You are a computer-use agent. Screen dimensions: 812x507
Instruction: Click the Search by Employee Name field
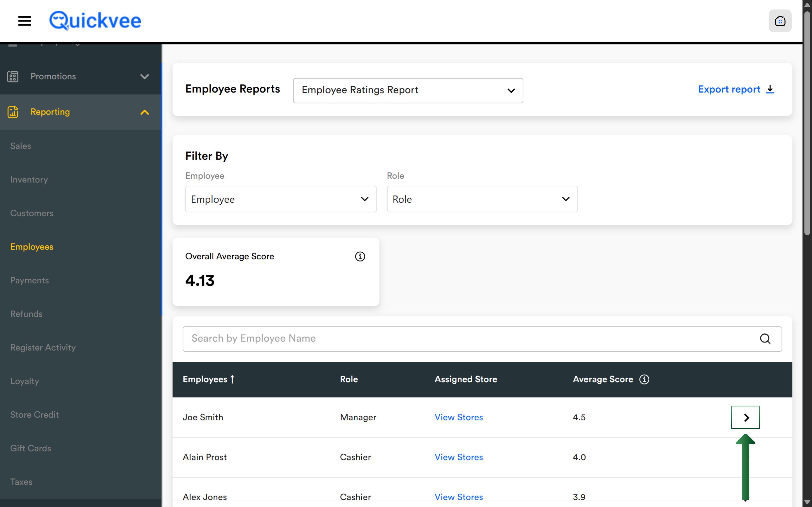click(470, 339)
